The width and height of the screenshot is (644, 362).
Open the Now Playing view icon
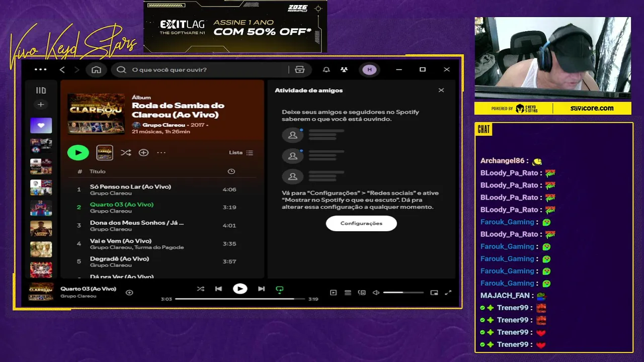[333, 293]
